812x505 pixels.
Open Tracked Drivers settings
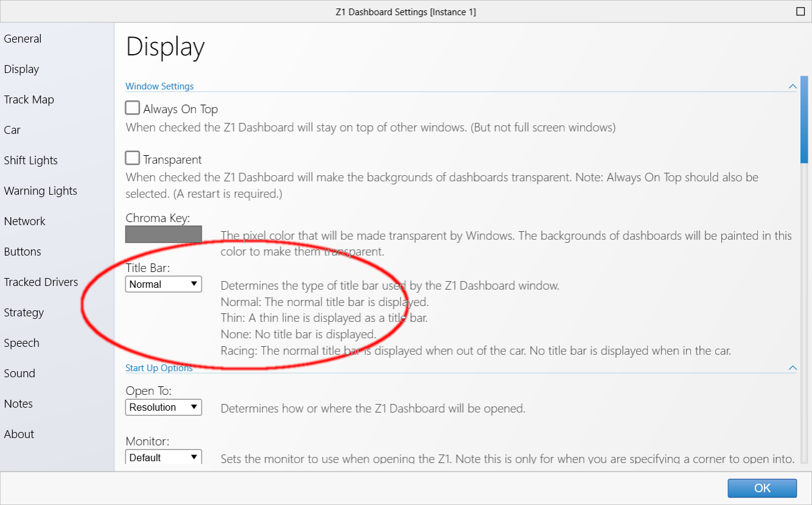tap(41, 282)
